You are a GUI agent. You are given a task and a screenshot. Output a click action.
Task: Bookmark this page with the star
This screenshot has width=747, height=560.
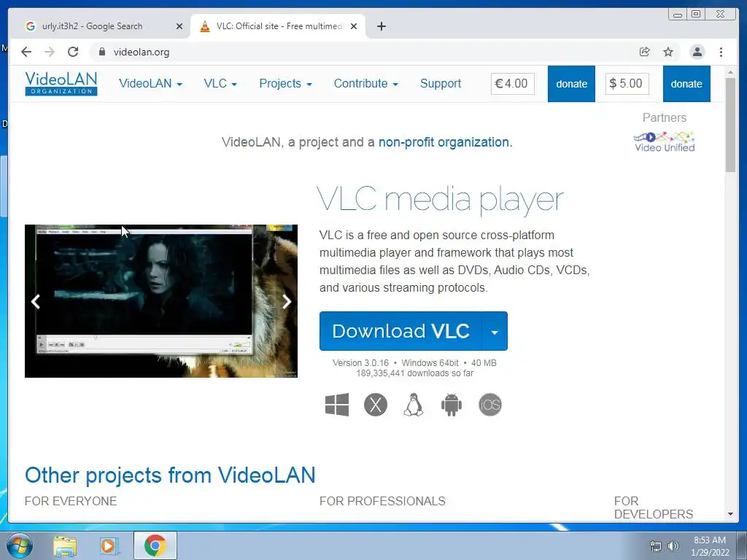[668, 52]
